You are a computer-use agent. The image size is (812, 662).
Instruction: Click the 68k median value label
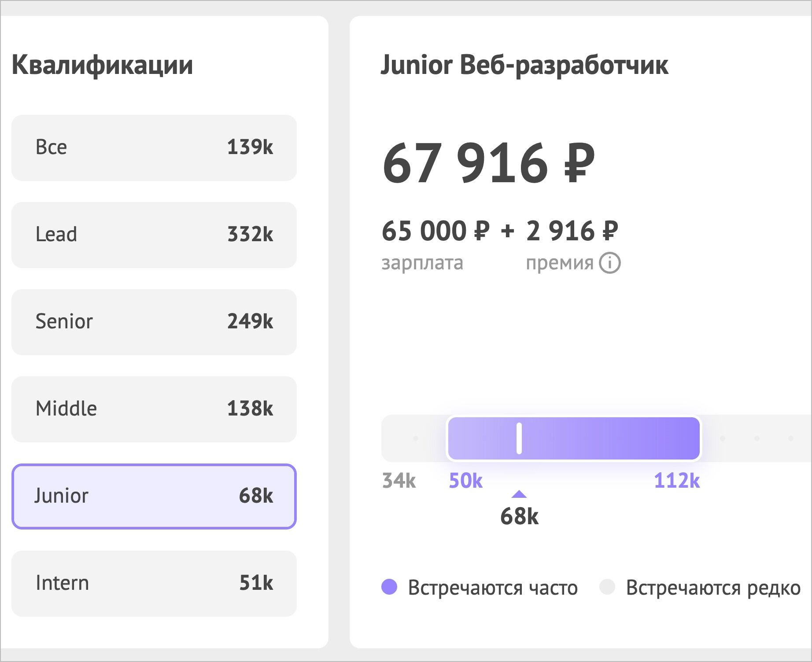pyautogui.click(x=519, y=516)
